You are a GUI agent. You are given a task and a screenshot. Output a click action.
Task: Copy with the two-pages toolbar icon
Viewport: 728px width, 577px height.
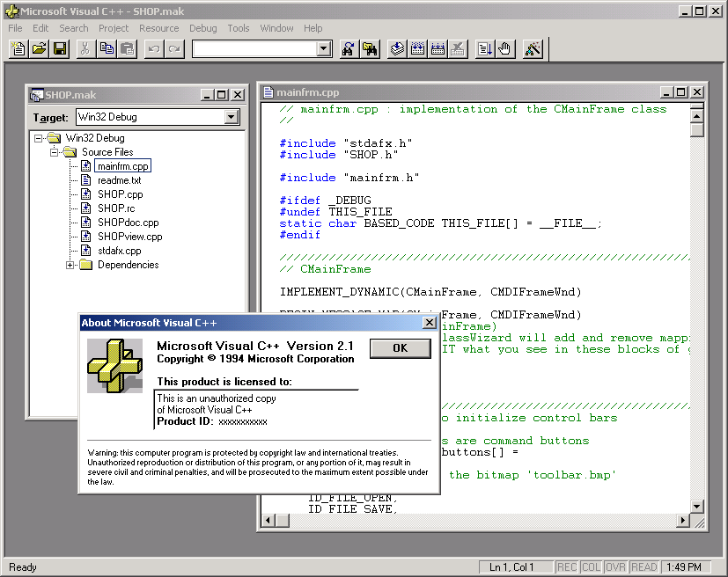coord(107,48)
